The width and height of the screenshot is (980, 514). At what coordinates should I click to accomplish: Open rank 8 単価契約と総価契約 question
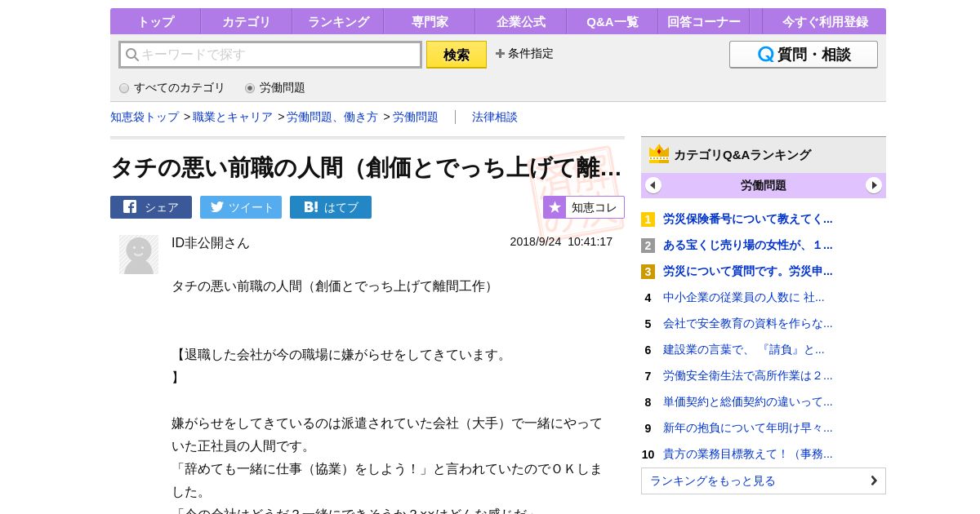[x=748, y=401]
